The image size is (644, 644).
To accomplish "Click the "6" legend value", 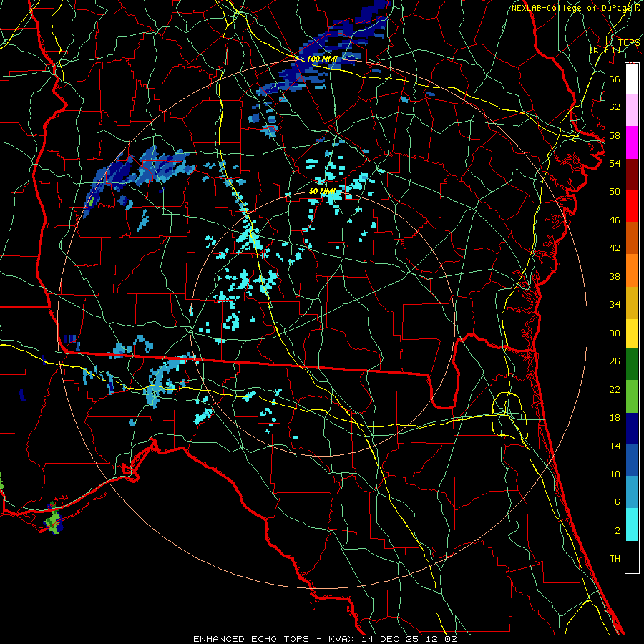I will pos(618,502).
